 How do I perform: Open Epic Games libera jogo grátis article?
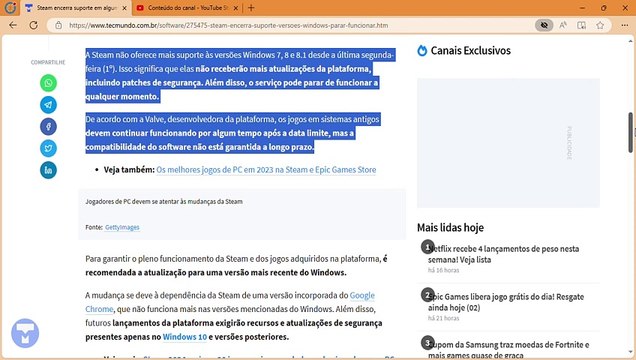pyautogui.click(x=506, y=302)
